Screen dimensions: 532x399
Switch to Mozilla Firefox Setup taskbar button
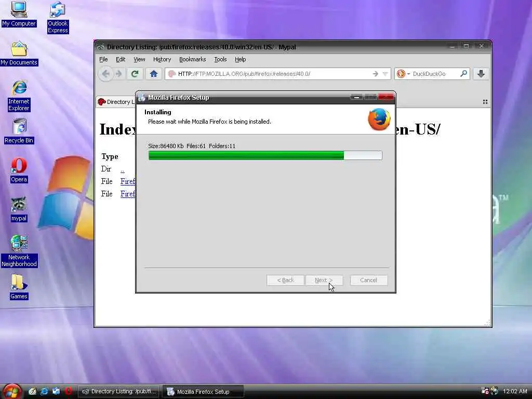pyautogui.click(x=203, y=392)
